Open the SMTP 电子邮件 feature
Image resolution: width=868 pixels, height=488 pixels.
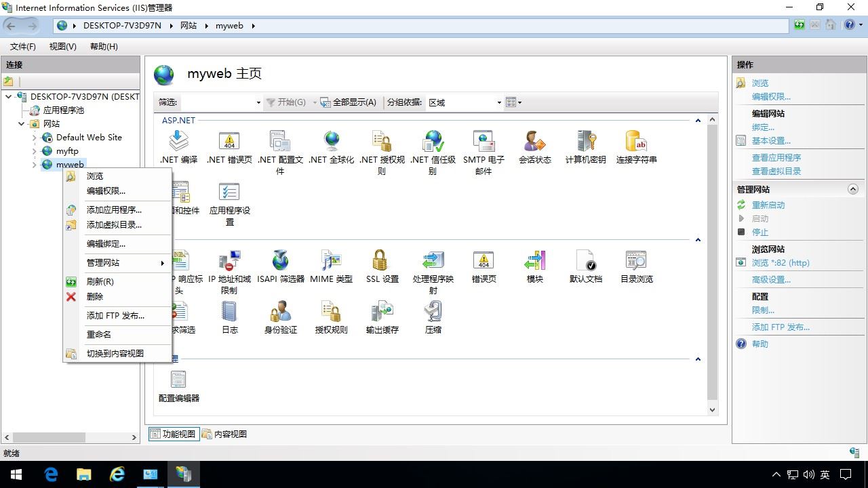[484, 152]
